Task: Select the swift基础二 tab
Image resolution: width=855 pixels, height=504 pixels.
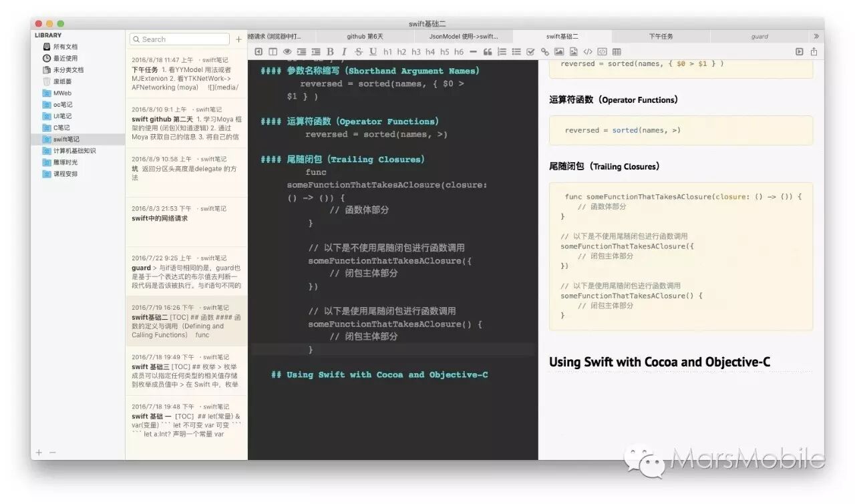Action: 562,36
